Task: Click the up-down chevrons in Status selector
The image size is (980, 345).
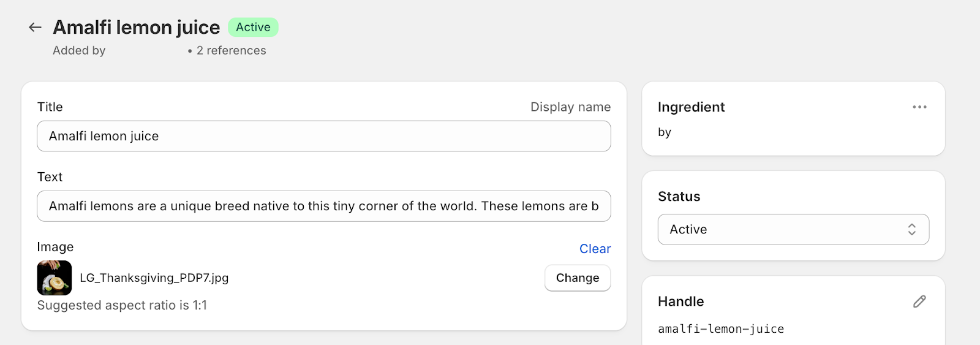Action: point(912,229)
